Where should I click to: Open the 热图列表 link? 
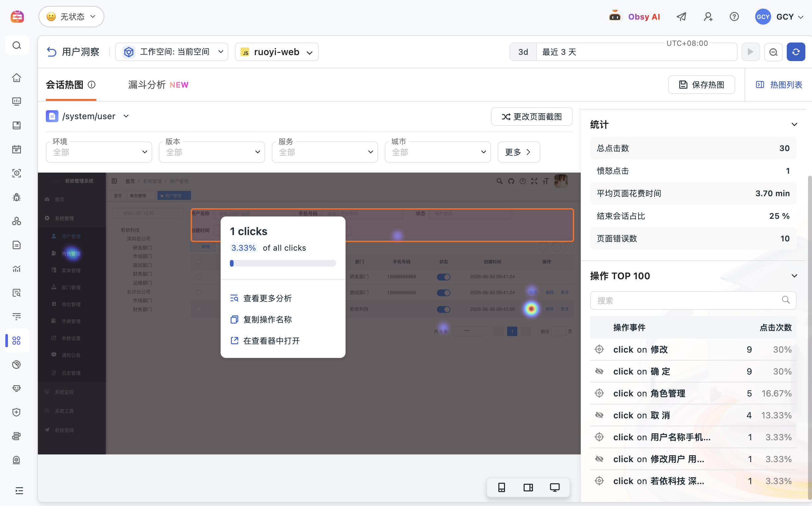click(x=779, y=85)
